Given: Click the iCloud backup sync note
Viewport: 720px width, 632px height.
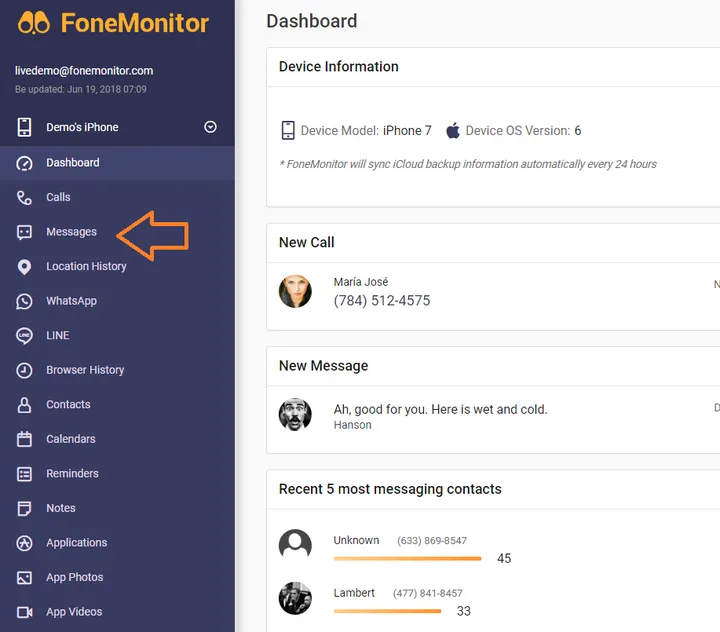Looking at the screenshot, I should click(468, 164).
